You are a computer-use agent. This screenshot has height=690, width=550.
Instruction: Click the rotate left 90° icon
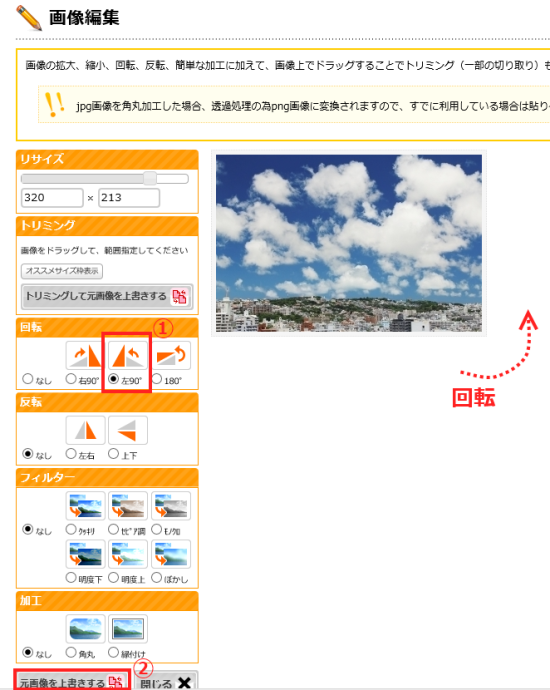(x=128, y=355)
